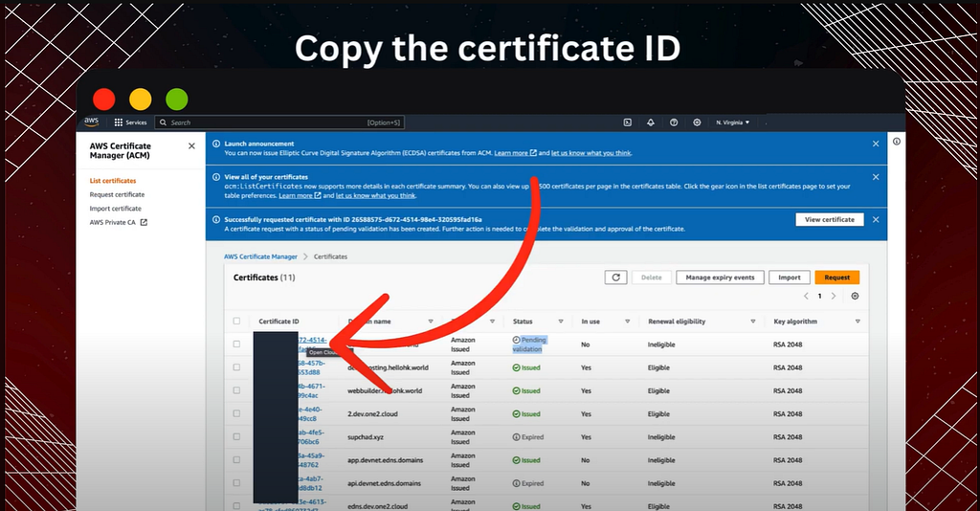Click the app.devnet.edns.domains domain cell
Viewport: 980px width, 511px height.
pos(385,460)
